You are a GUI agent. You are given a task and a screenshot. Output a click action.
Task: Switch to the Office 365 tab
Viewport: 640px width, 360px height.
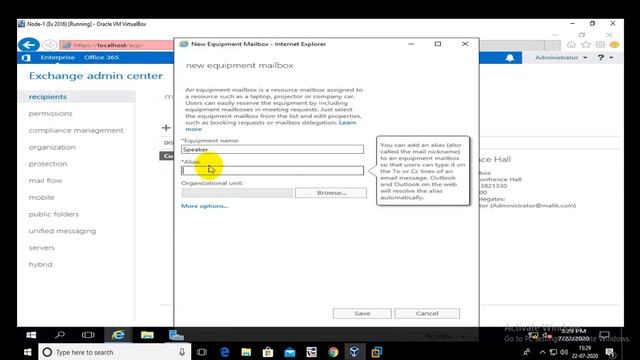[101, 58]
